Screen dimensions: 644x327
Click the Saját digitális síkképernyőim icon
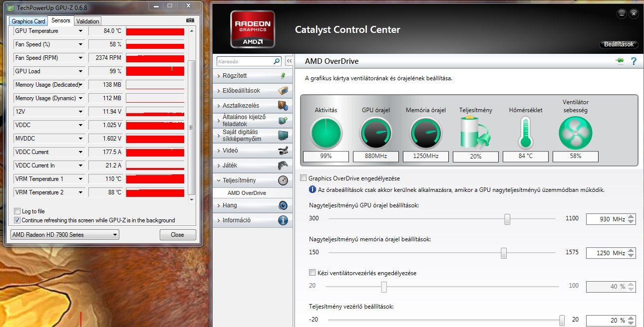click(x=283, y=136)
